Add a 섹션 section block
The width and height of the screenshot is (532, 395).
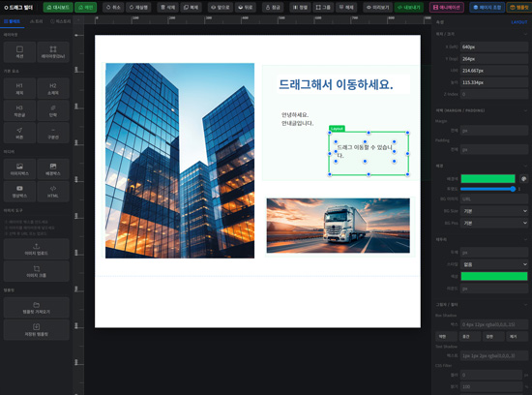pos(19,52)
